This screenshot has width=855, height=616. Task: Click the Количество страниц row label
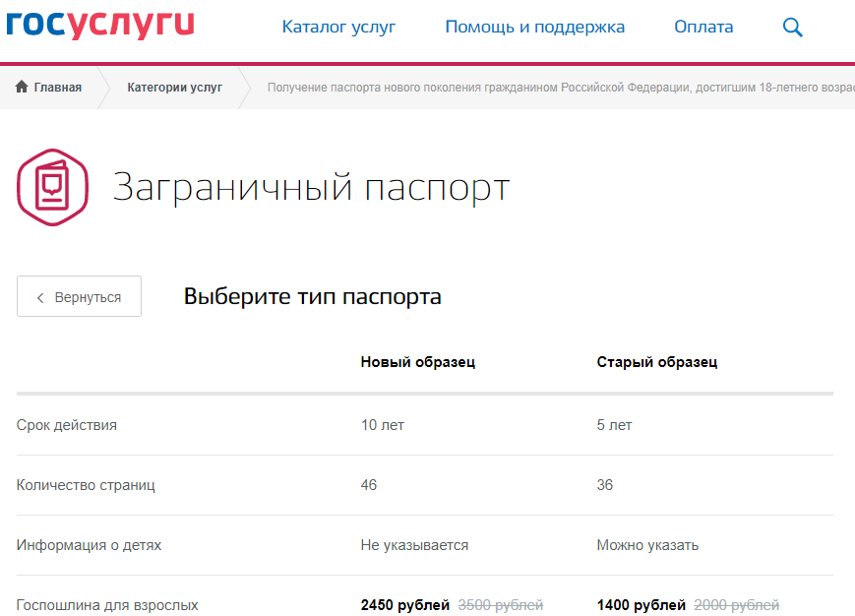pos(86,485)
